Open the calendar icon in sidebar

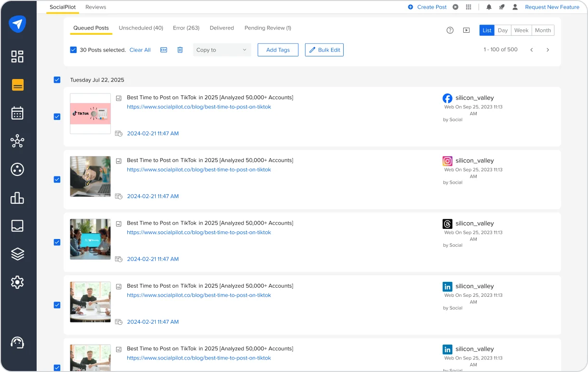pos(17,113)
